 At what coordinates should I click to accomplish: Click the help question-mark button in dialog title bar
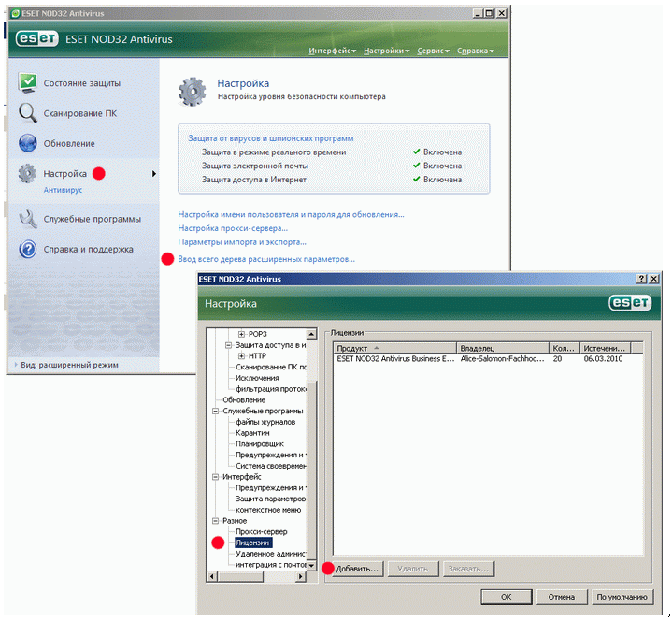(x=641, y=279)
